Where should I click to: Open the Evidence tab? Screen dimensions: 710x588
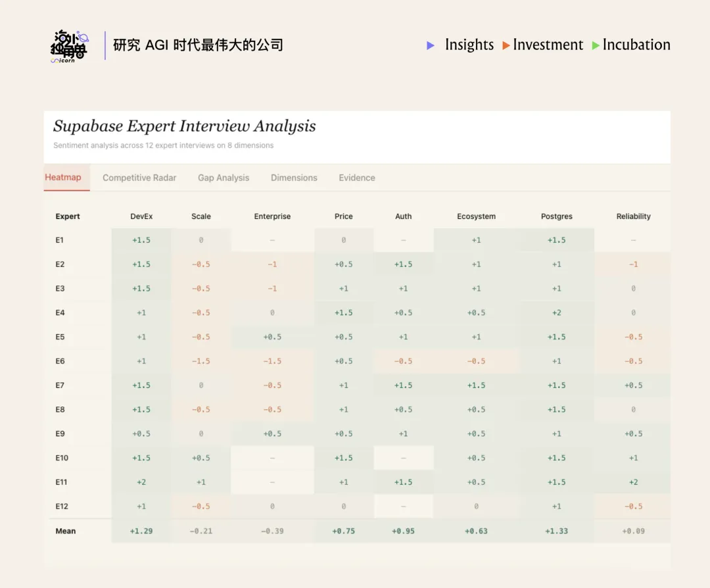(x=357, y=178)
